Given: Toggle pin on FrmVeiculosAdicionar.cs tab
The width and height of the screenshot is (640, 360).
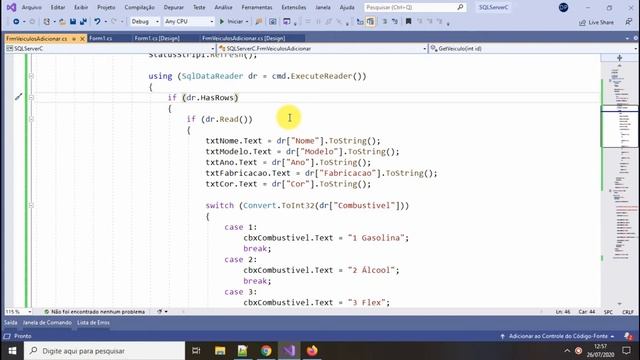Looking at the screenshot, I should click(74, 38).
